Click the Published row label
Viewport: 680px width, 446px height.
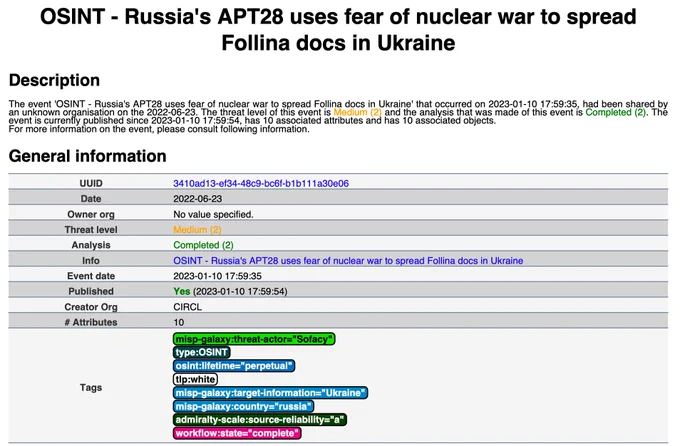[91, 292]
